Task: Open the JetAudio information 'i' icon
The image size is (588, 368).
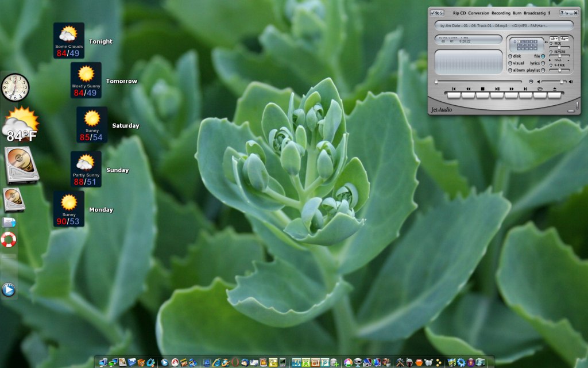Action: 550,13
